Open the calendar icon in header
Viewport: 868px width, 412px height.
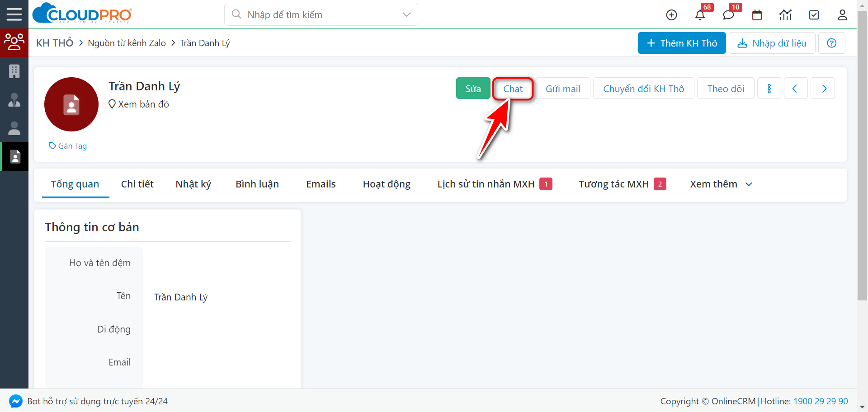tap(757, 15)
